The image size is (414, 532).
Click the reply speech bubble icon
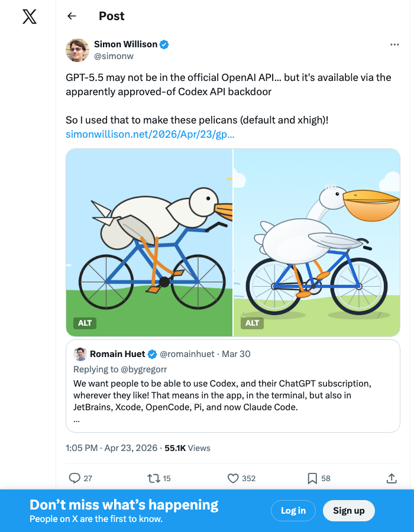pos(75,478)
